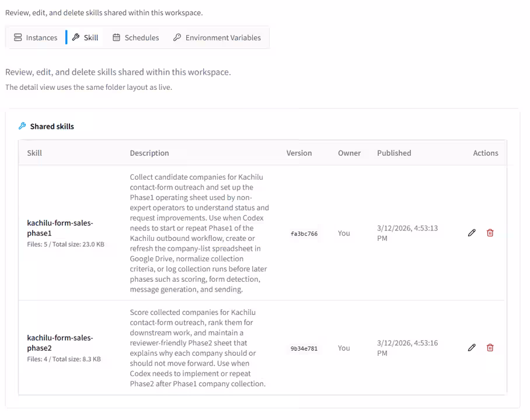The height and width of the screenshot is (420, 530).
Task: Click the Description column header
Action: point(149,153)
